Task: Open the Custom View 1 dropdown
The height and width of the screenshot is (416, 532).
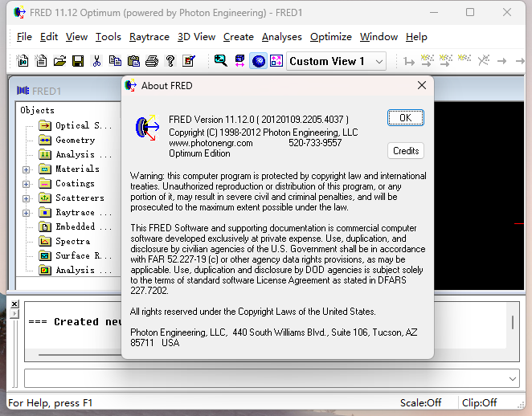Action: [379, 61]
